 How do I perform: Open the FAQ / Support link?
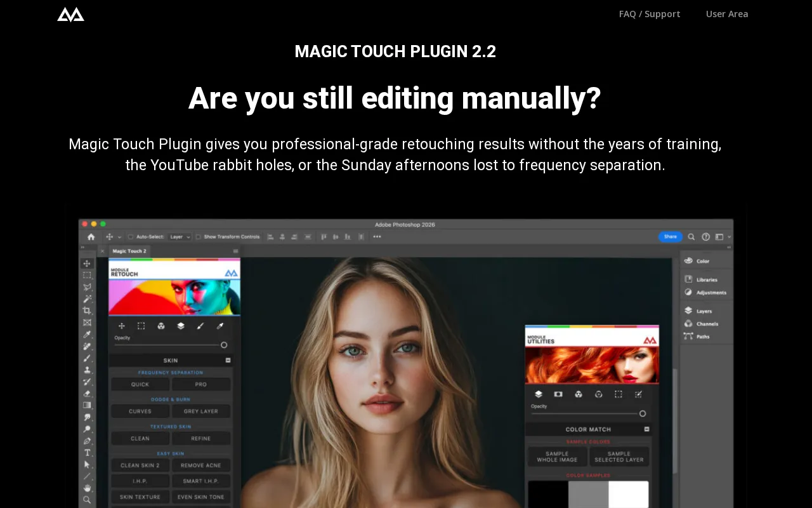pos(650,14)
